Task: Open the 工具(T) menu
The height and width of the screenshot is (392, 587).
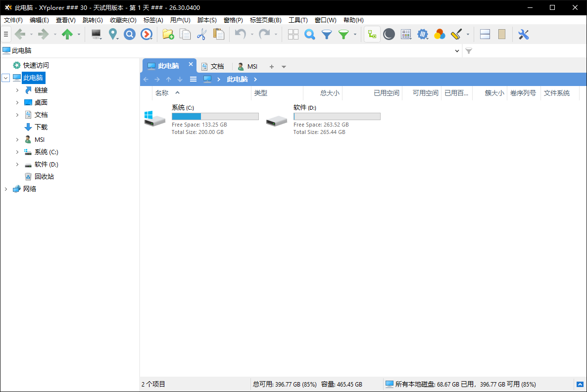Action: tap(298, 20)
